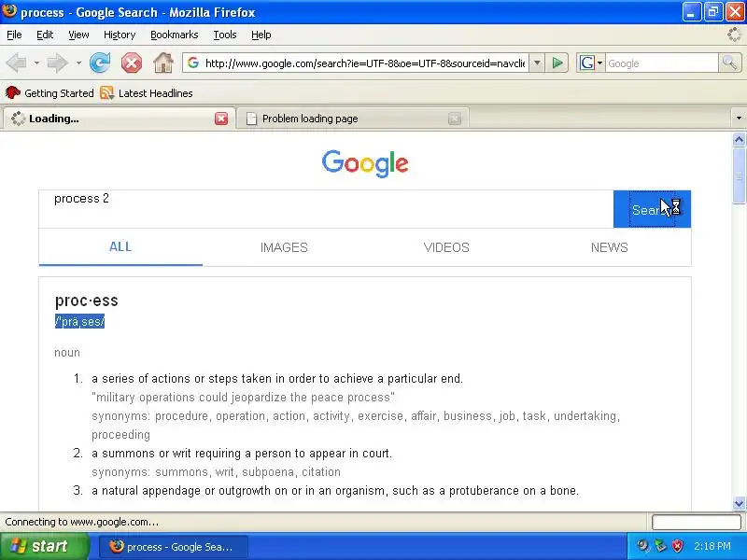Select the VIDEOS results tab

tap(446, 247)
